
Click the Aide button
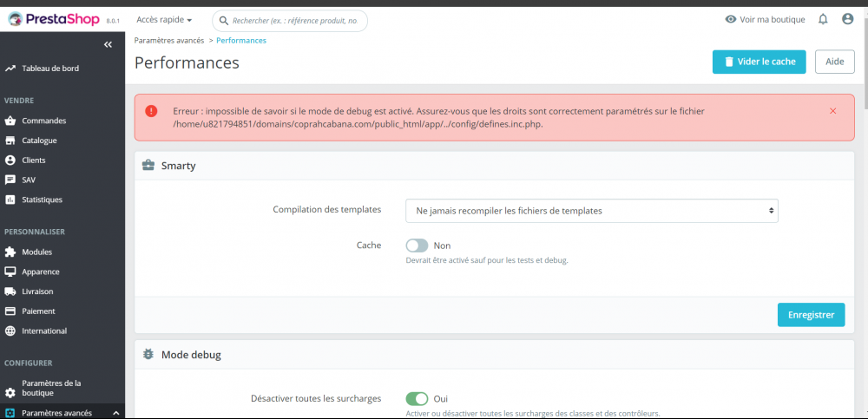click(834, 62)
